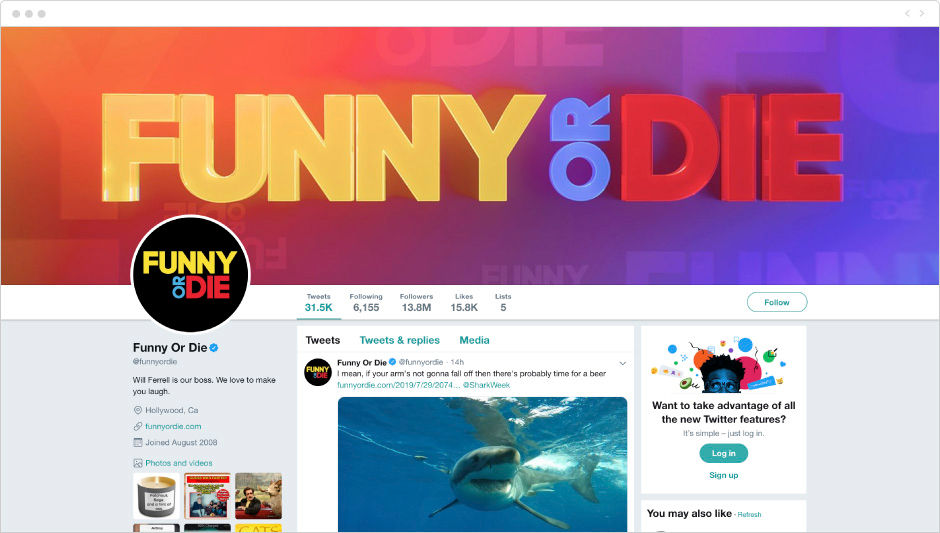The width and height of the screenshot is (940, 533).
Task: Select the Tweets timeline tab
Action: tap(323, 340)
